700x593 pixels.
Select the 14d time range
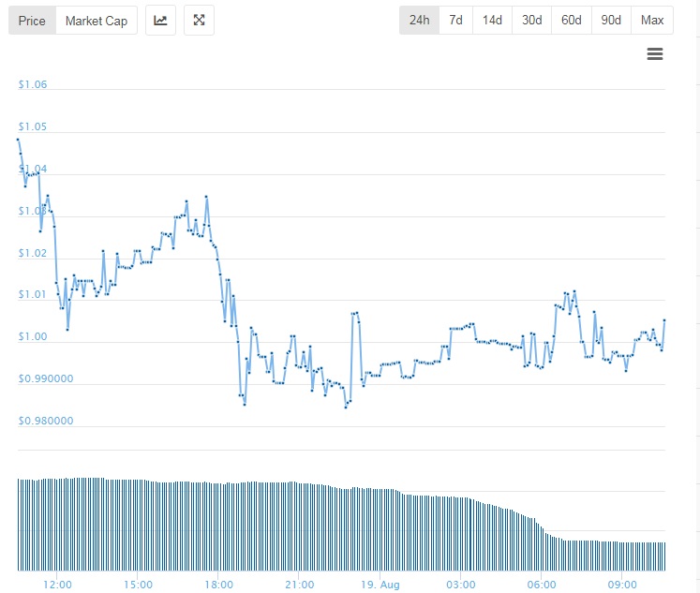tap(492, 20)
